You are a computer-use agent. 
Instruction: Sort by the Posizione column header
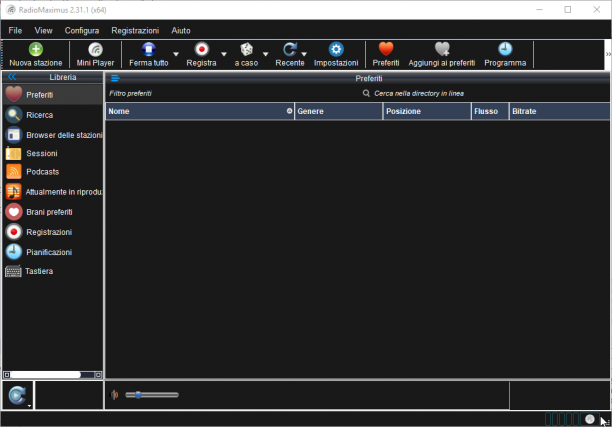[427, 111]
